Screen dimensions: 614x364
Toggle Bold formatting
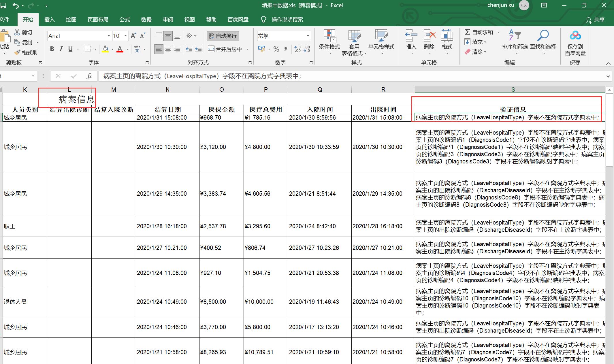52,49
